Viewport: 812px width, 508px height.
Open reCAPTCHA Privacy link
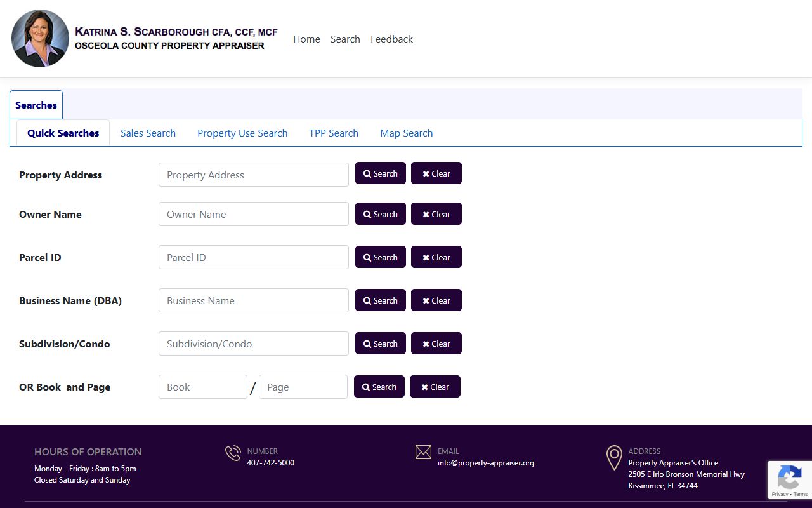pos(780,494)
